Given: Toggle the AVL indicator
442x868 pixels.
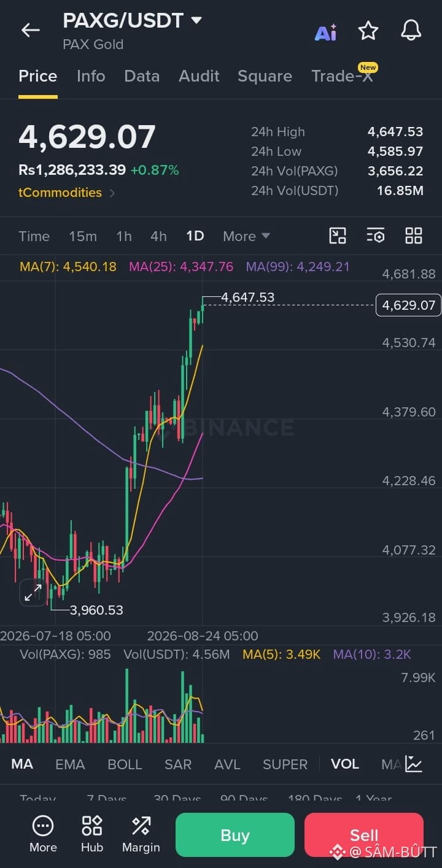Looking at the screenshot, I should coord(227,764).
